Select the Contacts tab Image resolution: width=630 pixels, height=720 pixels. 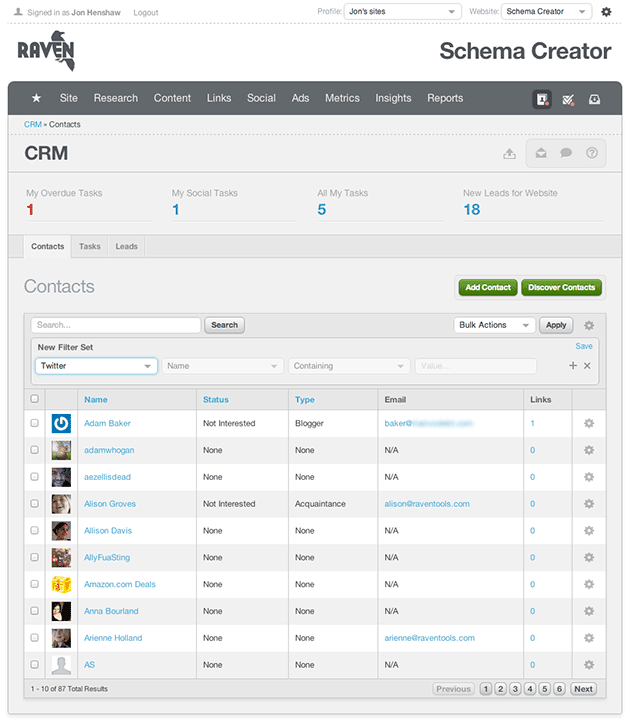[x=48, y=247]
